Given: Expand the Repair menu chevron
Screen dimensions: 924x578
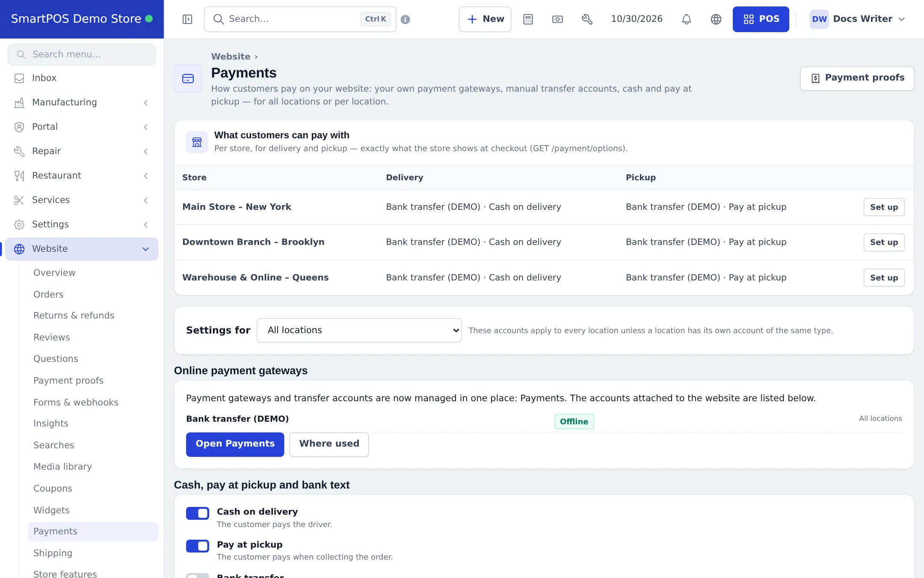Looking at the screenshot, I should pyautogui.click(x=146, y=152).
